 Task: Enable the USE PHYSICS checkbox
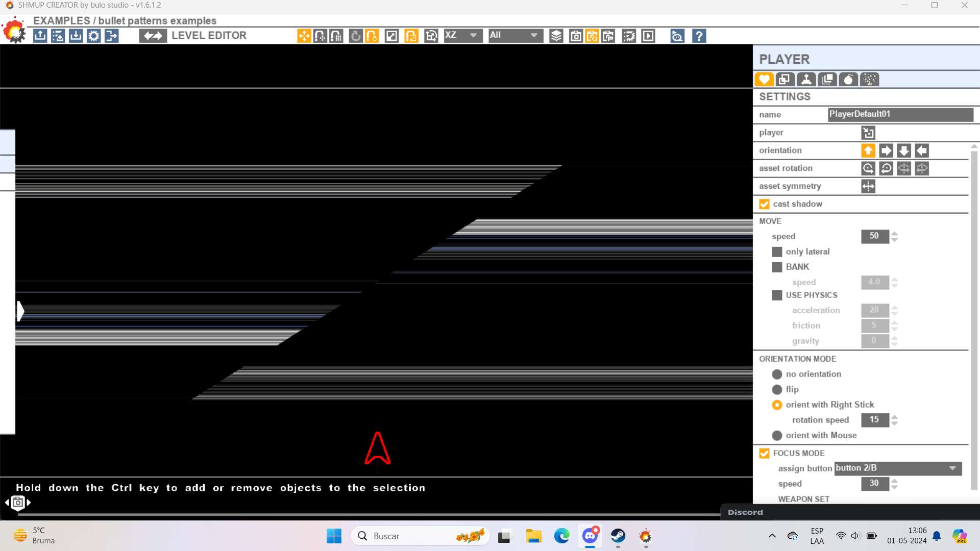(x=777, y=295)
